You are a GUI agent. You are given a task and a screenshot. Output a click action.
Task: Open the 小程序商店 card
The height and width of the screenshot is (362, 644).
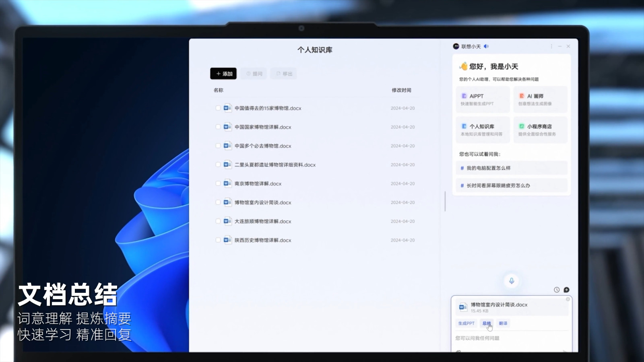(541, 130)
